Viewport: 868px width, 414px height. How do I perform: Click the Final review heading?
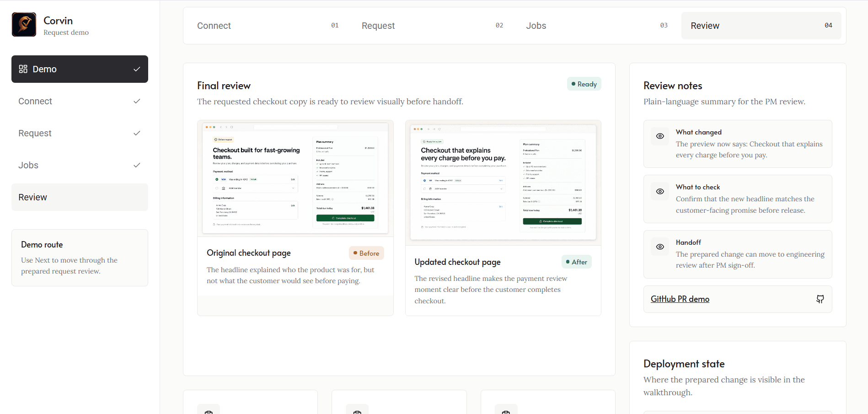tap(224, 86)
